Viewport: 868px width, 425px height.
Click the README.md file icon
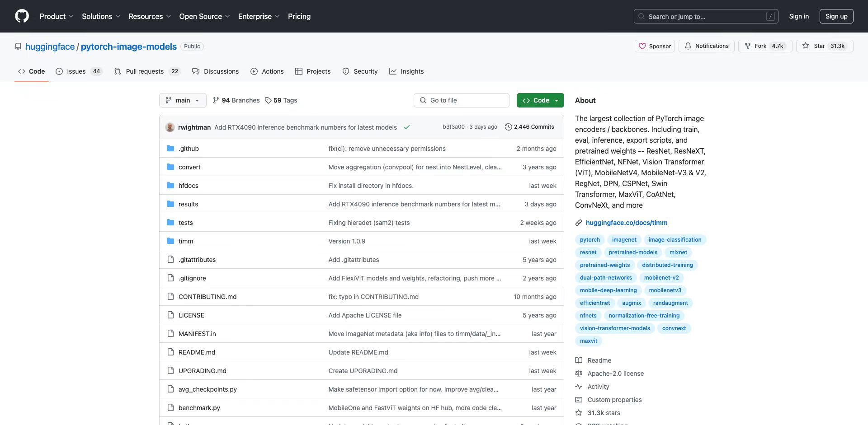(x=170, y=352)
